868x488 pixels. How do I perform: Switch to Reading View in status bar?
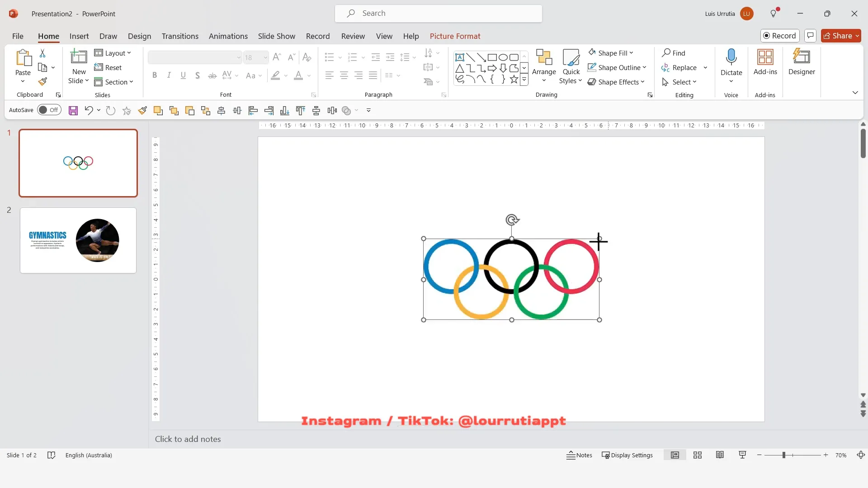[x=720, y=455]
